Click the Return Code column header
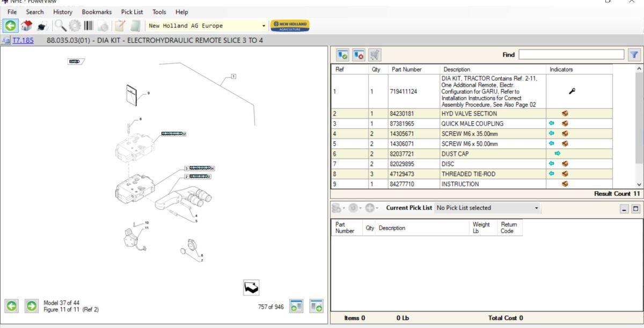The height and width of the screenshot is (328, 644). pos(509,228)
